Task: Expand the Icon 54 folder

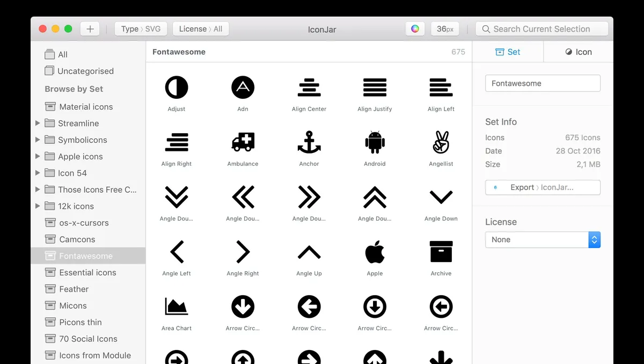Action: (x=38, y=173)
